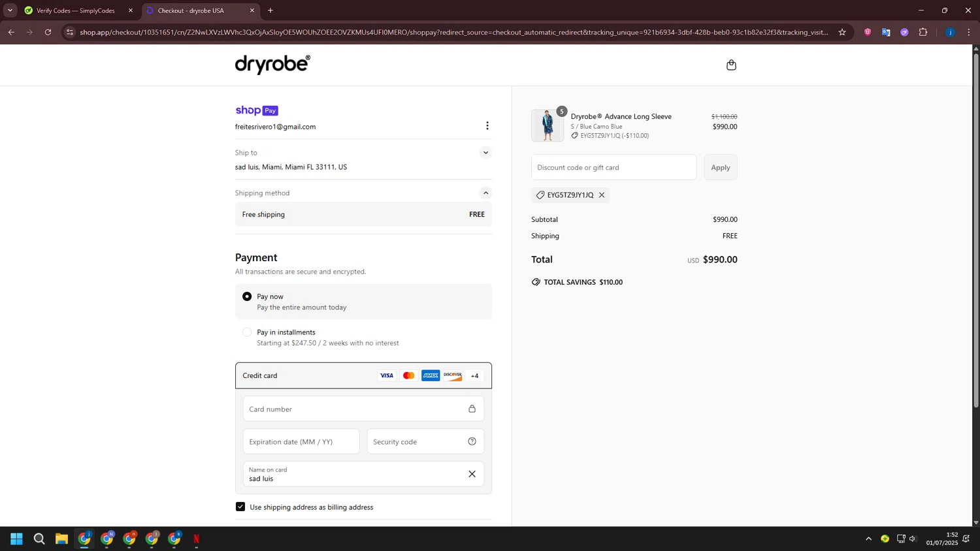Viewport: 980px width, 551px height.
Task: Click the email freitesrivero1@gmail.com
Action: coord(275,127)
